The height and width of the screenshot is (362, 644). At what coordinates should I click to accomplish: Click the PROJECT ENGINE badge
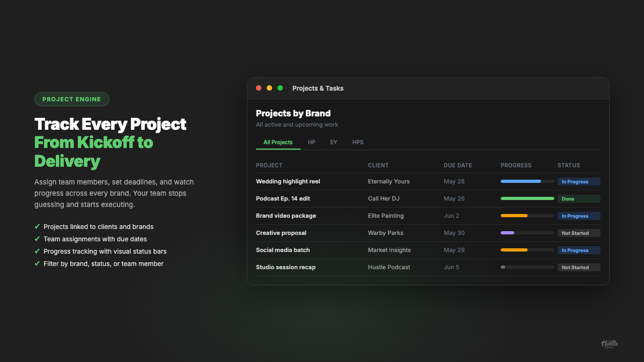72,99
